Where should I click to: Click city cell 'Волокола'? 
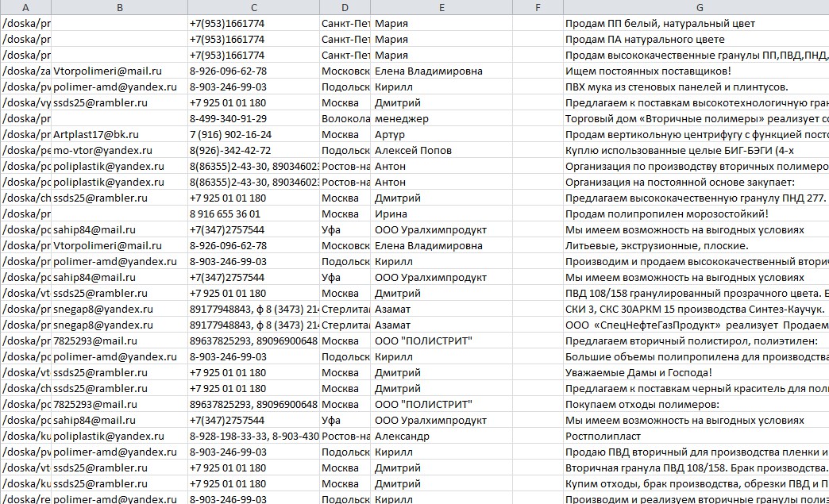coord(345,118)
